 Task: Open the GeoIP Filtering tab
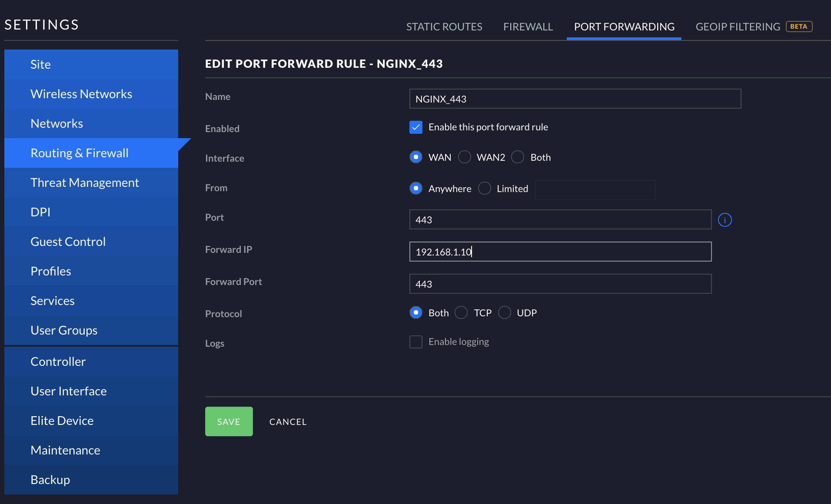[x=738, y=27]
